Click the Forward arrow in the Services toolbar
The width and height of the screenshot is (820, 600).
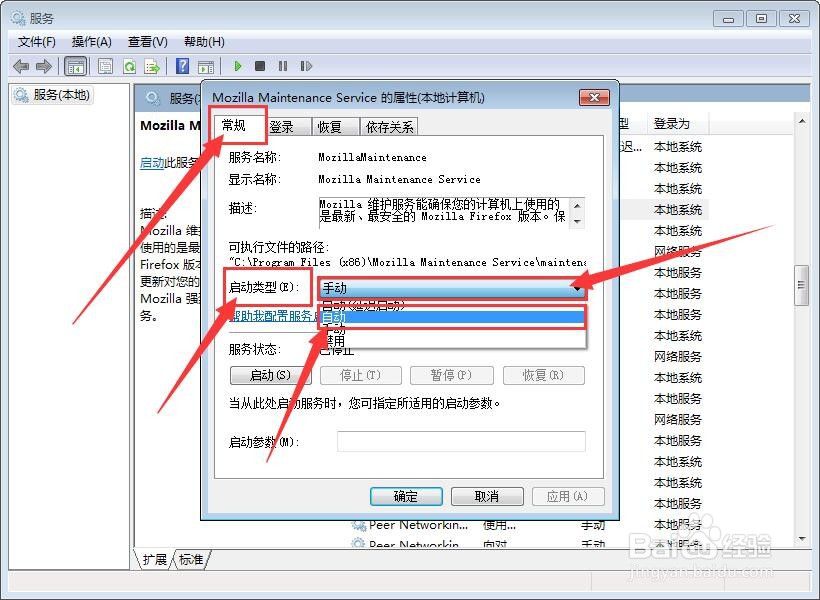click(43, 66)
